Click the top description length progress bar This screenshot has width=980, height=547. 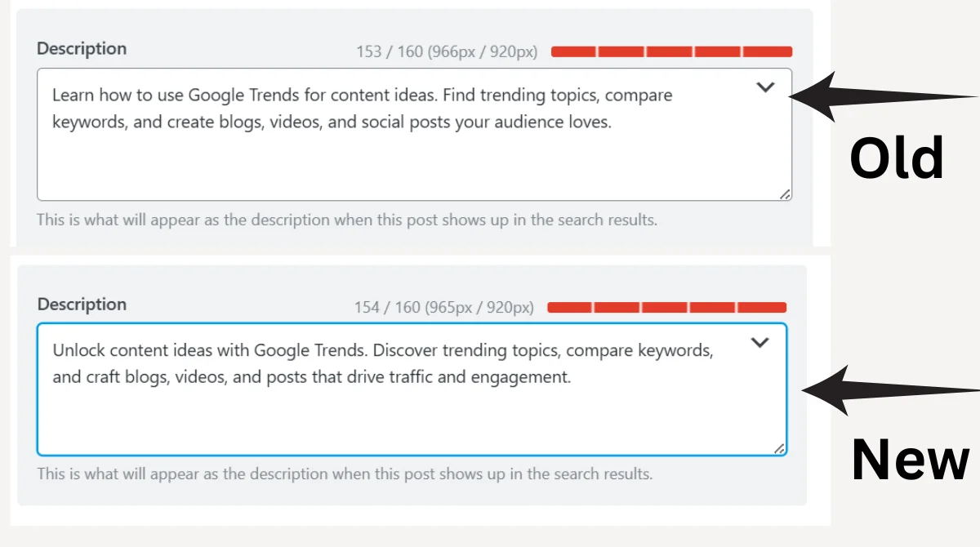tap(670, 51)
